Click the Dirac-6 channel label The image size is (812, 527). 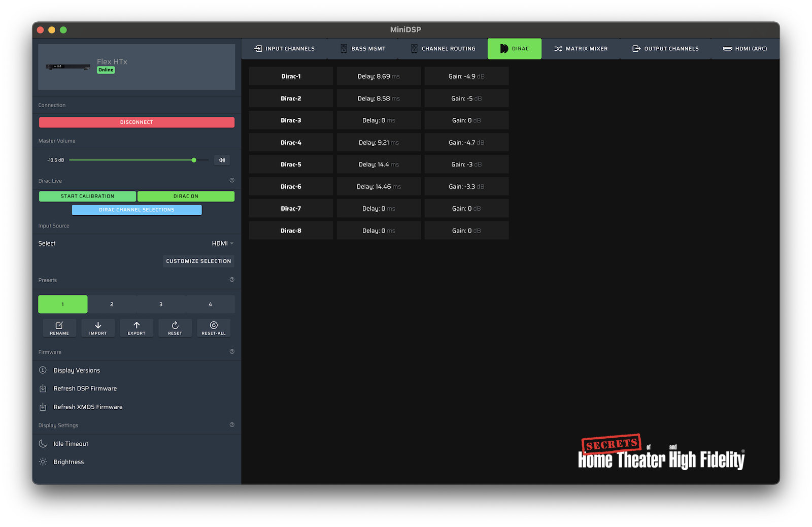coord(291,186)
